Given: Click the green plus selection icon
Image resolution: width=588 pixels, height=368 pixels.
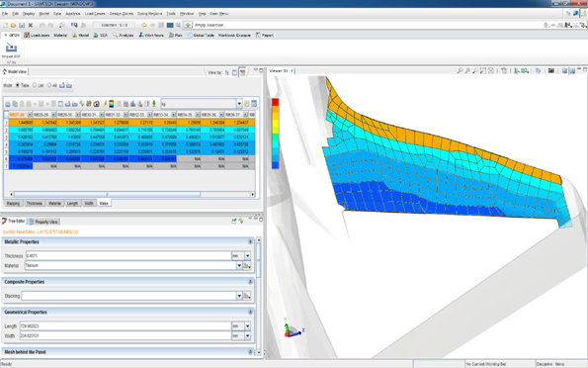Looking at the screenshot, I should pos(188,25).
